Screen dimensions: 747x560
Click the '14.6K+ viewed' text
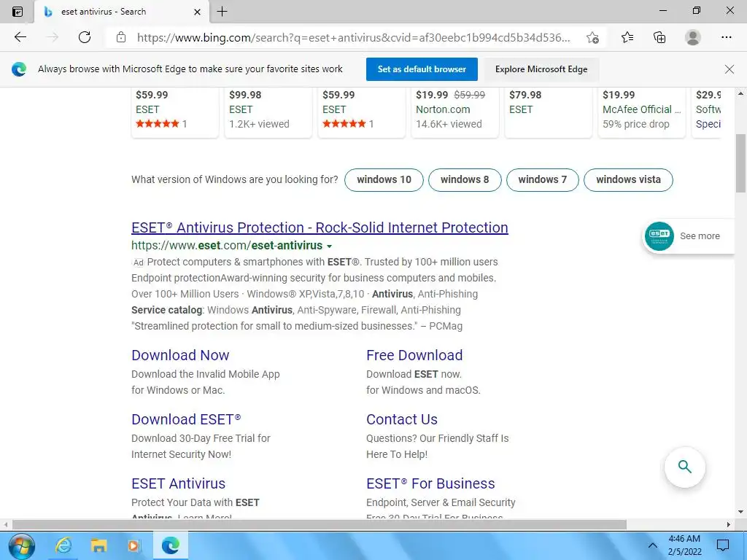pos(449,124)
